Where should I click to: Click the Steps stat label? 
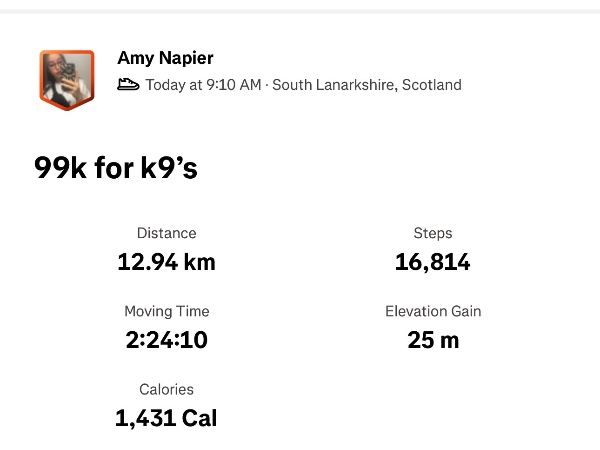point(433,233)
